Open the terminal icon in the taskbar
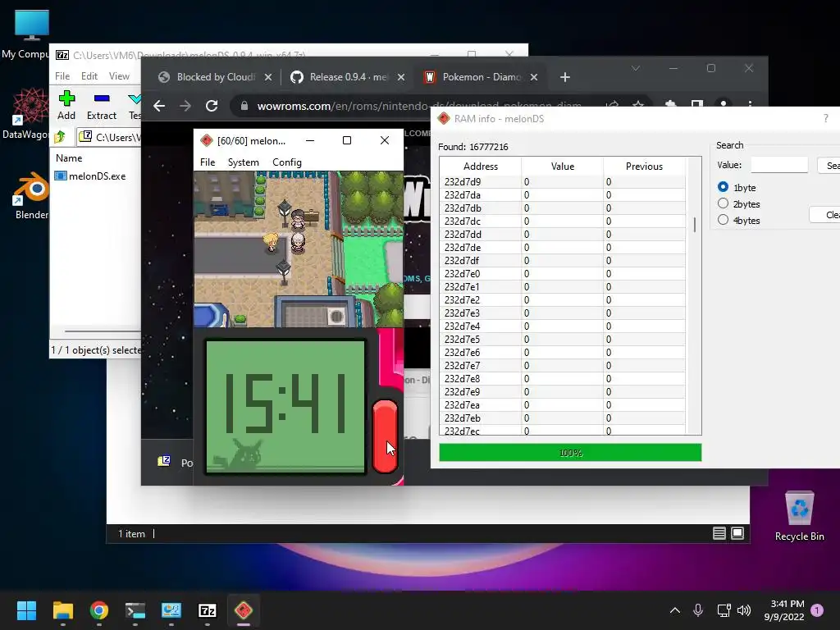Image resolution: width=840 pixels, height=630 pixels. [135, 610]
